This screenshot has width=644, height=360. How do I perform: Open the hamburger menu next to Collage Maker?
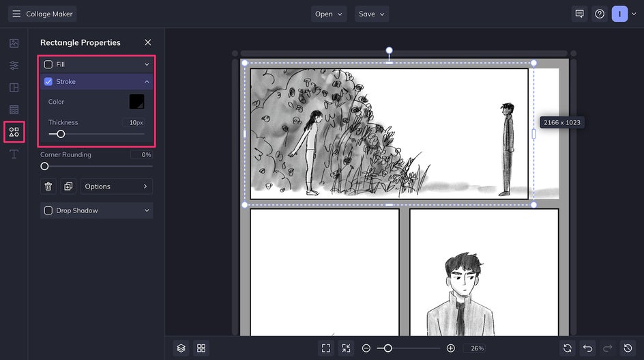(x=16, y=14)
